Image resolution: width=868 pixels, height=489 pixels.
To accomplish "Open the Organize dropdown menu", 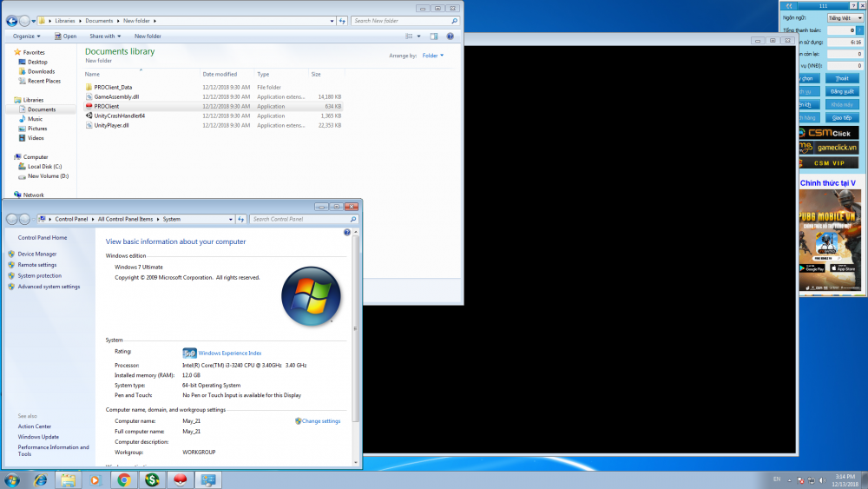I will click(x=26, y=36).
